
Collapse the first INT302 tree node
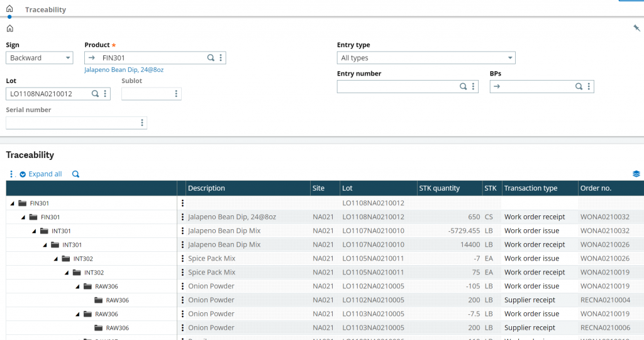[56, 259]
